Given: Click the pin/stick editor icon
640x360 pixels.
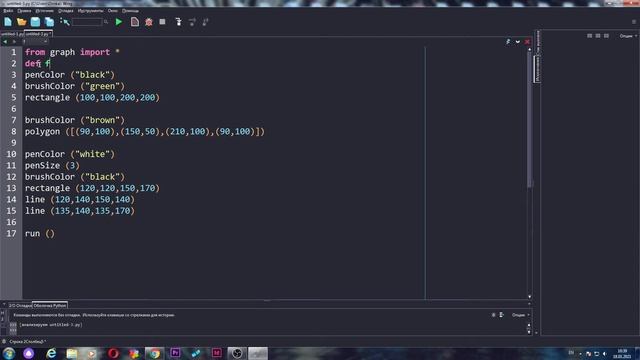Looking at the screenshot, I should click(x=508, y=42).
